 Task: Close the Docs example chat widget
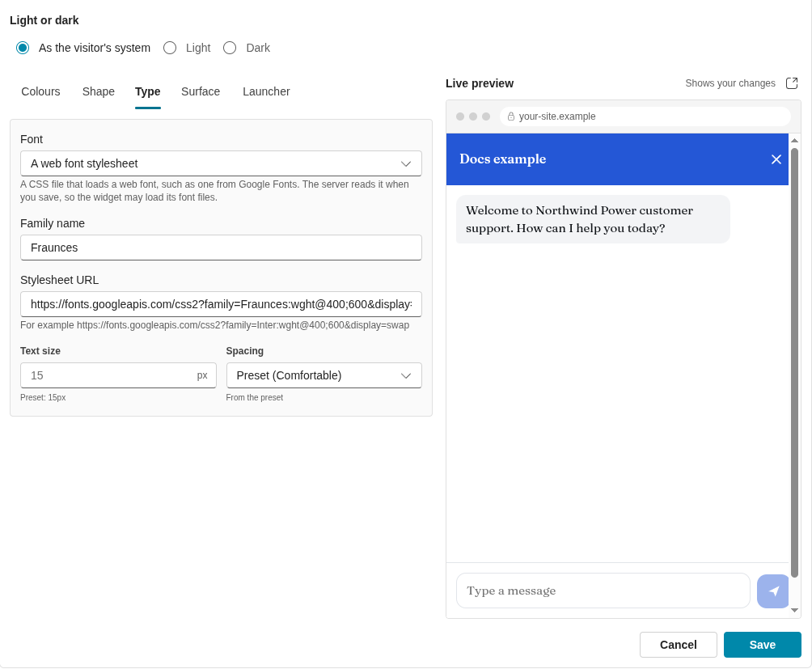pos(776,159)
